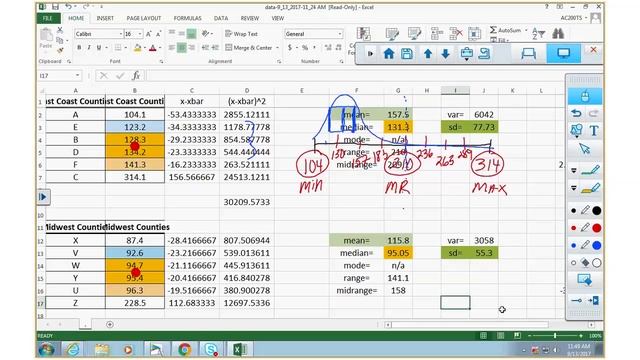Image resolution: width=640 pixels, height=360 pixels.
Task: Toggle center horizontal alignment
Action: [x=182, y=48]
